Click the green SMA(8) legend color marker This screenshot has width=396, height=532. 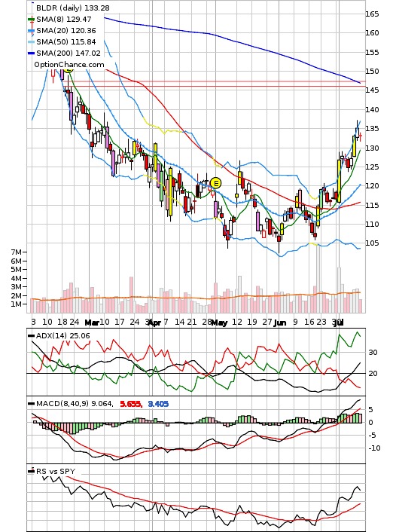coord(31,20)
